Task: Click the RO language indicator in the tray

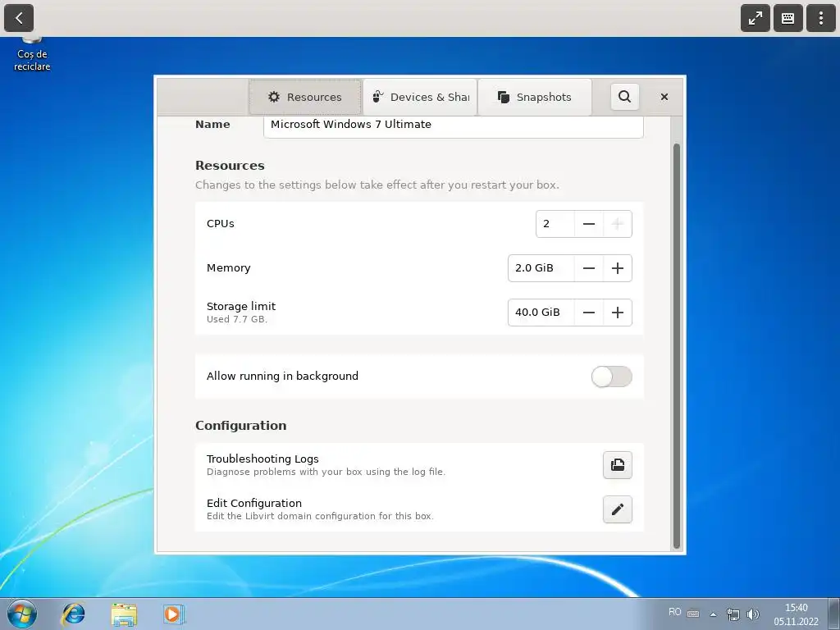Action: pyautogui.click(x=675, y=612)
